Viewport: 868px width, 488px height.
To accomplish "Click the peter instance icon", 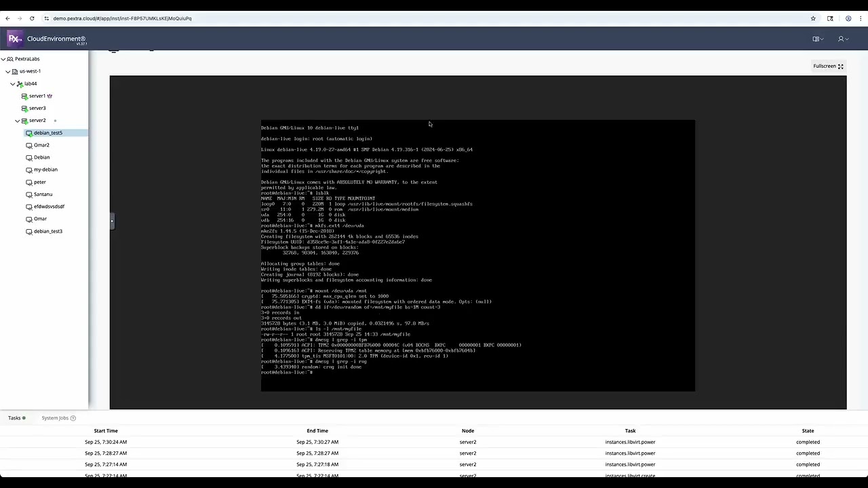I will click(29, 182).
